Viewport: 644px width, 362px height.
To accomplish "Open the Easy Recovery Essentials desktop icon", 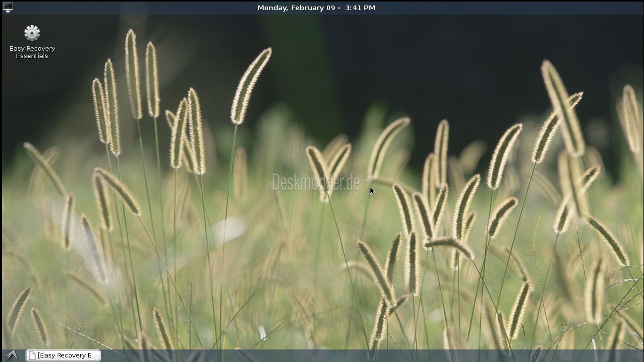I will (x=32, y=33).
